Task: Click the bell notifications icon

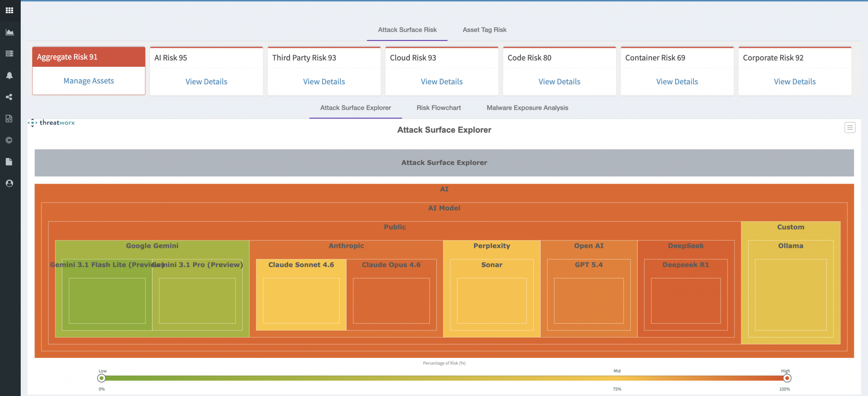Action: click(x=9, y=75)
